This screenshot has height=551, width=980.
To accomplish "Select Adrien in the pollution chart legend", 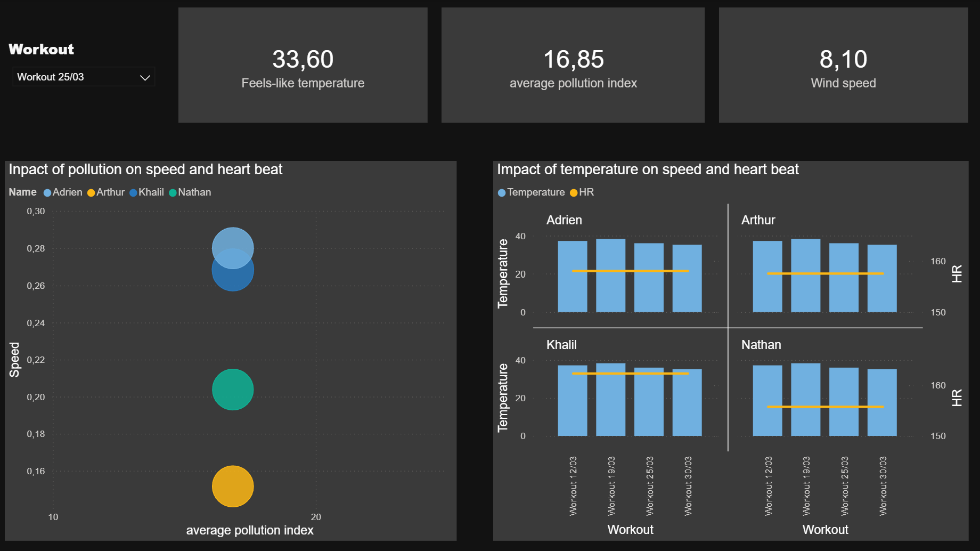I will point(63,192).
